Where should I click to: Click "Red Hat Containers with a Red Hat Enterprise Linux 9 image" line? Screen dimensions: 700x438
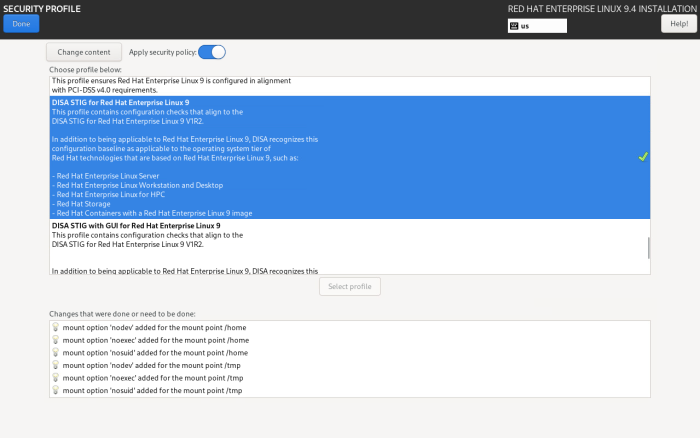pyautogui.click(x=154, y=213)
